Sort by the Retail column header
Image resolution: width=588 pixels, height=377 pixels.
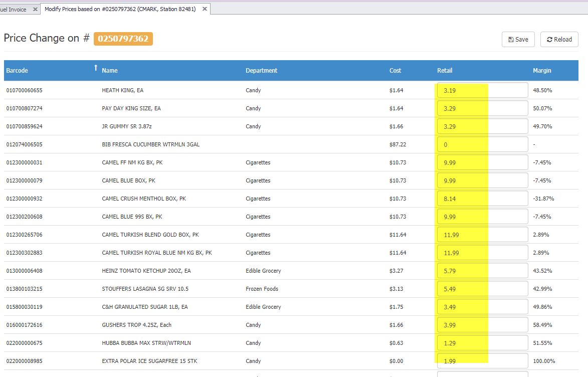[x=445, y=71]
